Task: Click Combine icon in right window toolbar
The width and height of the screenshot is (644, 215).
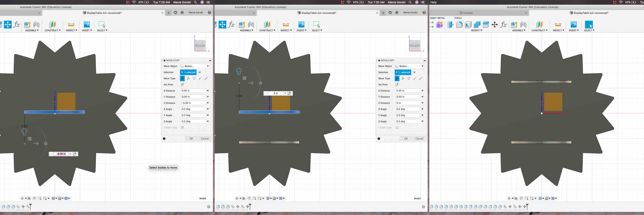Action: coord(477,25)
